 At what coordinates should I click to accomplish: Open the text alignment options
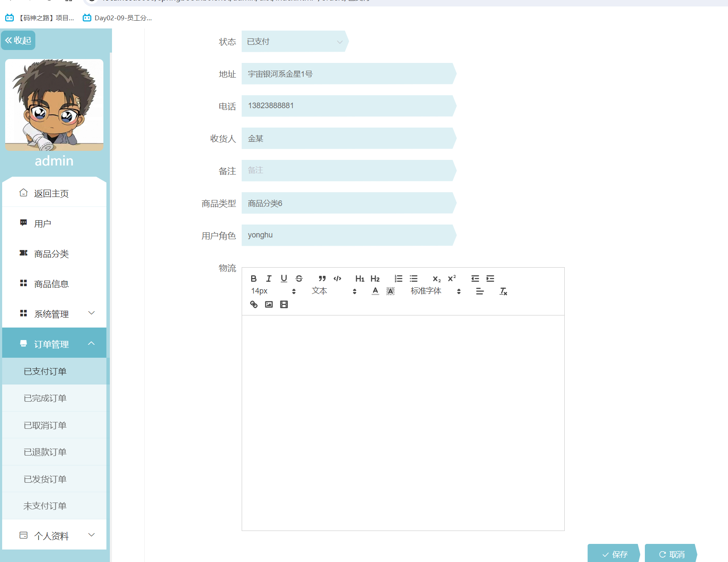[480, 291]
